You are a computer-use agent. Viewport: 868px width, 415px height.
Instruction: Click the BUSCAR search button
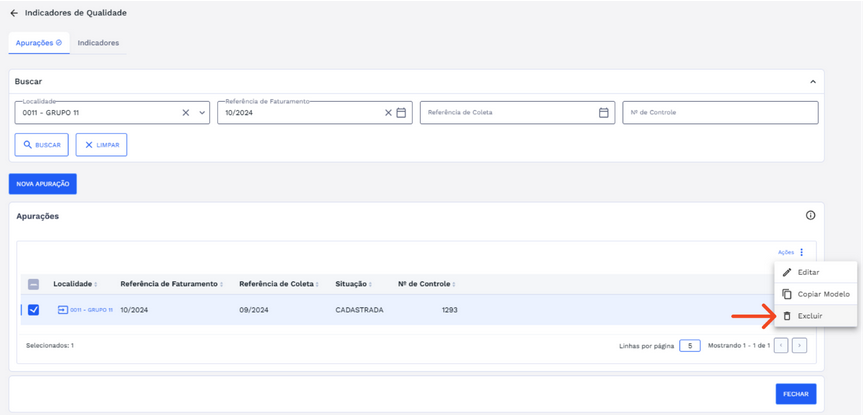click(x=41, y=145)
